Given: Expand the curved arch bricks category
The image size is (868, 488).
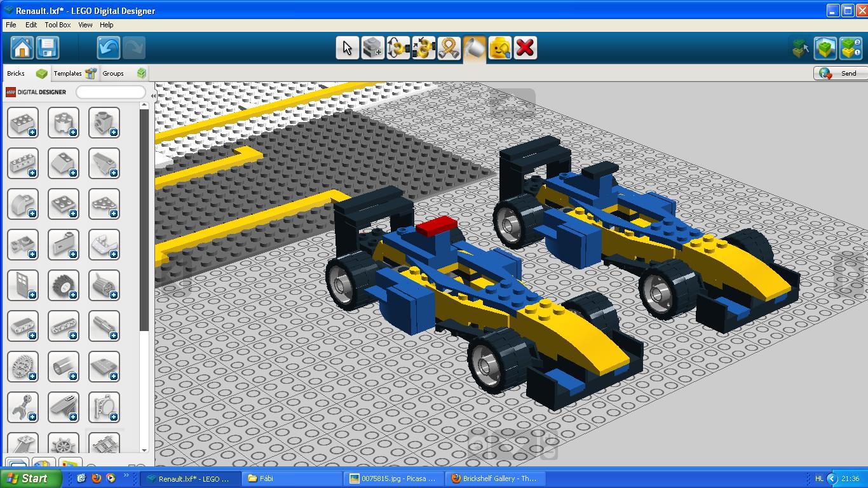Looking at the screenshot, I should pyautogui.click(x=23, y=204).
